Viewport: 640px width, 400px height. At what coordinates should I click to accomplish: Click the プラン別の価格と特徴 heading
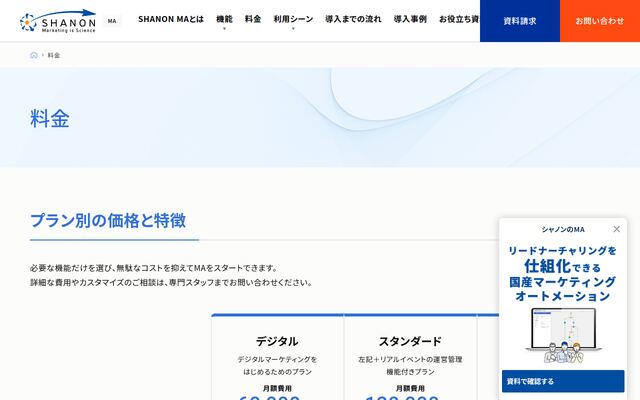pos(108,220)
